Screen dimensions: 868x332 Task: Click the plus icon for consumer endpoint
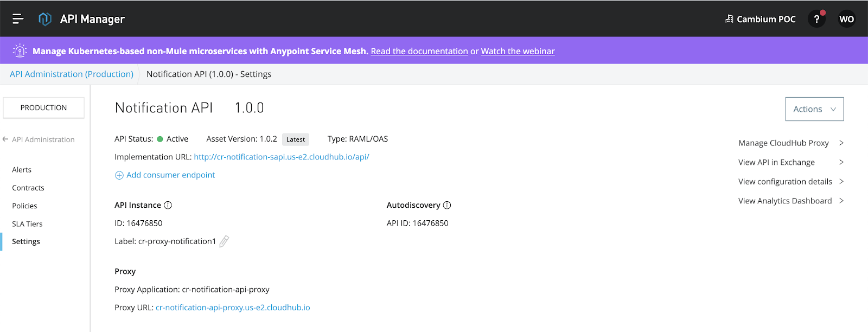click(119, 175)
